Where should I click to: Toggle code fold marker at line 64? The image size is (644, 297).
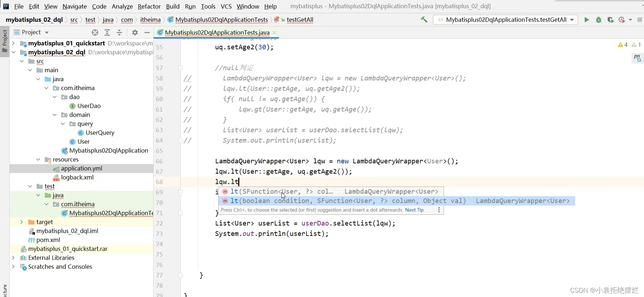point(180,140)
